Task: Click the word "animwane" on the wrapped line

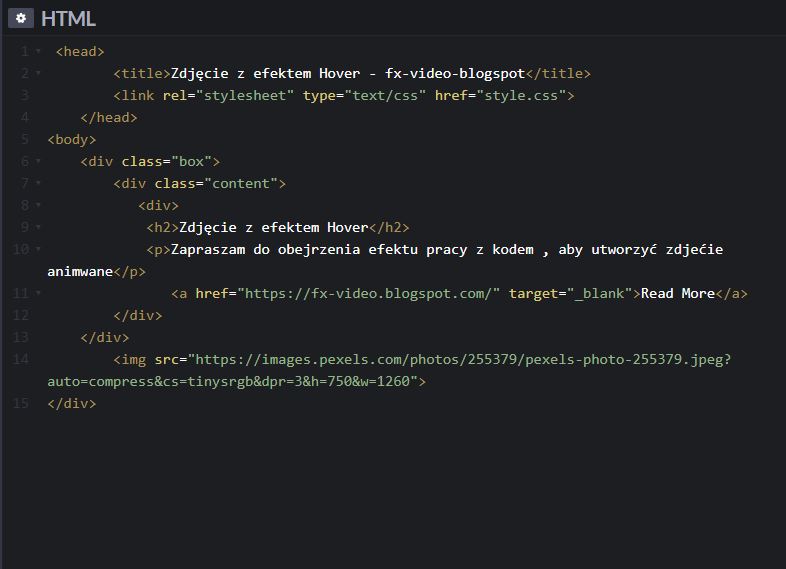Action: pyautogui.click(x=80, y=272)
